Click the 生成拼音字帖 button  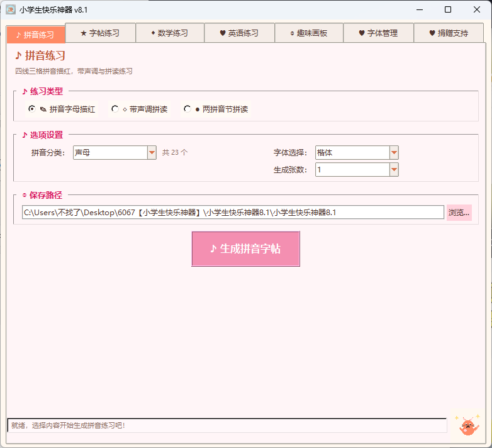click(246, 249)
